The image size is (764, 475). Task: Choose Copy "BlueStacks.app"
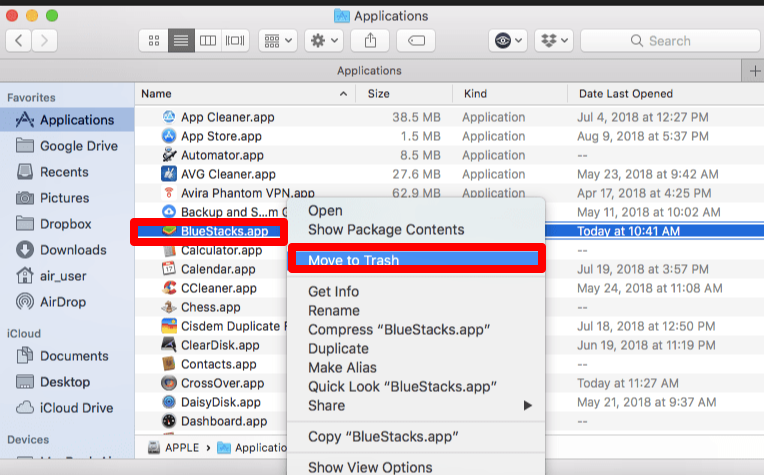(416, 437)
